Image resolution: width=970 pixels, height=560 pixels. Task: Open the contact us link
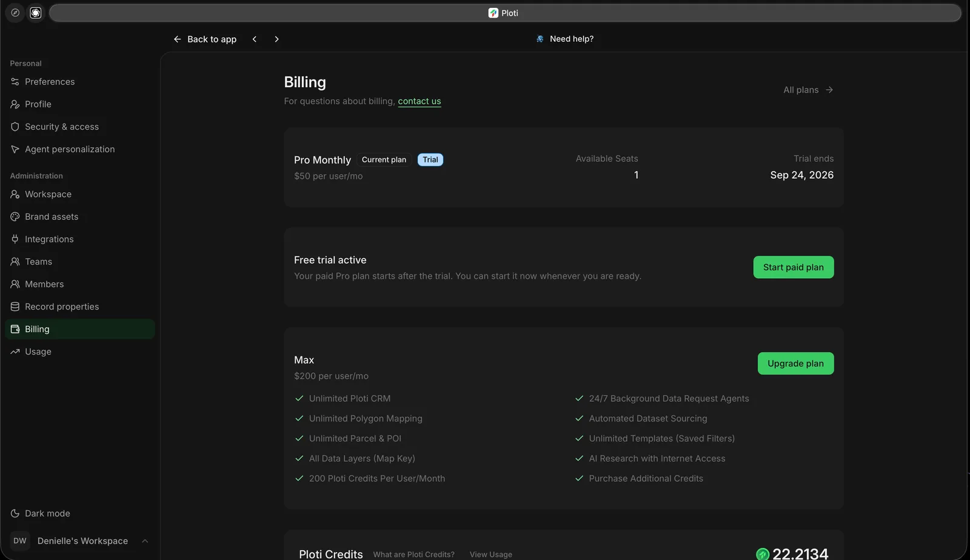coord(420,101)
